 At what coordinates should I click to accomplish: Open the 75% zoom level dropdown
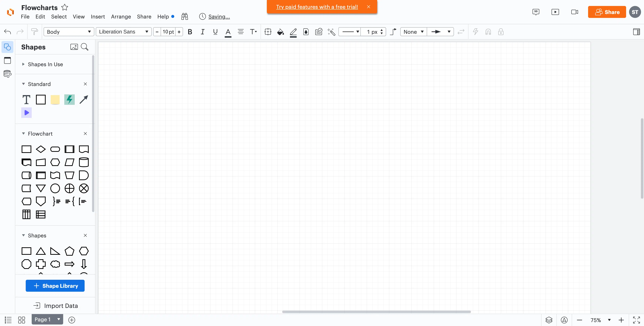click(609, 320)
